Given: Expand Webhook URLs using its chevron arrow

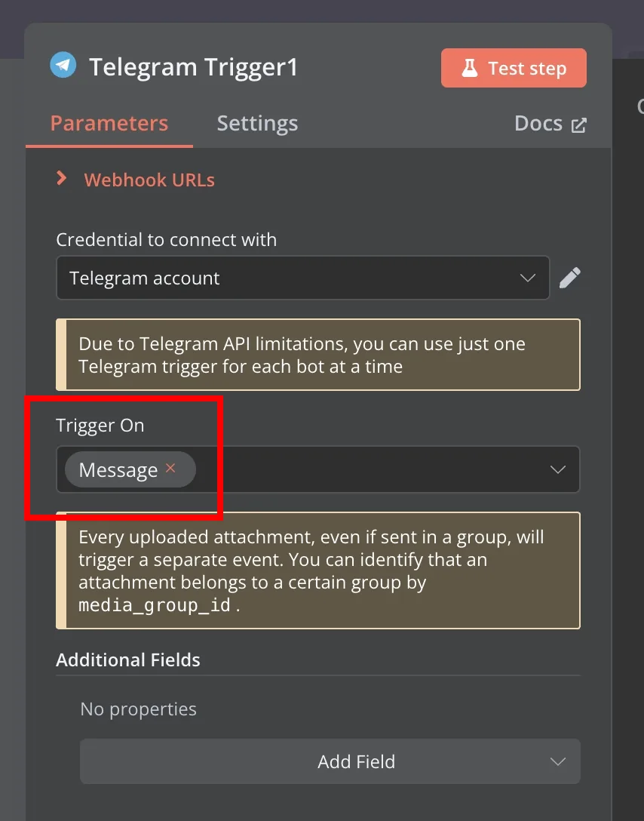Looking at the screenshot, I should coord(62,179).
